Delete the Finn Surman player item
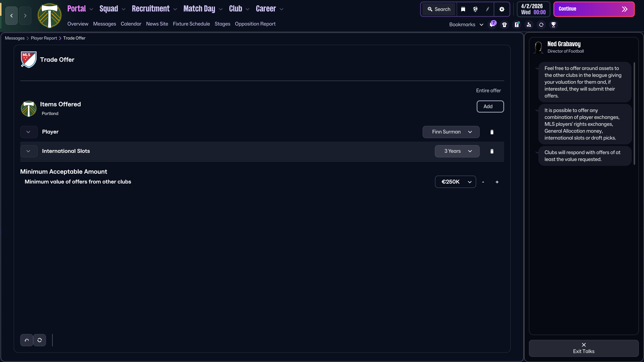This screenshot has width=644, height=362. point(492,132)
